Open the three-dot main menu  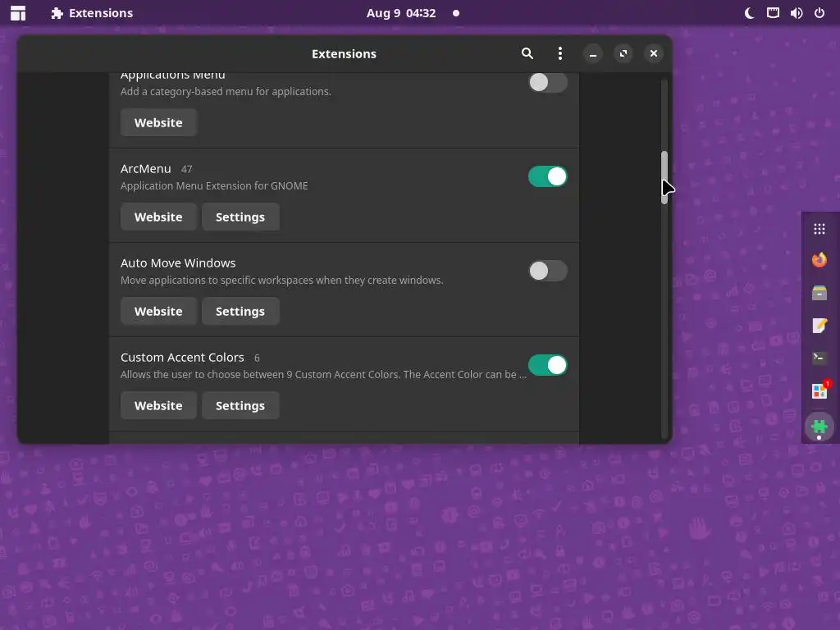(x=559, y=53)
